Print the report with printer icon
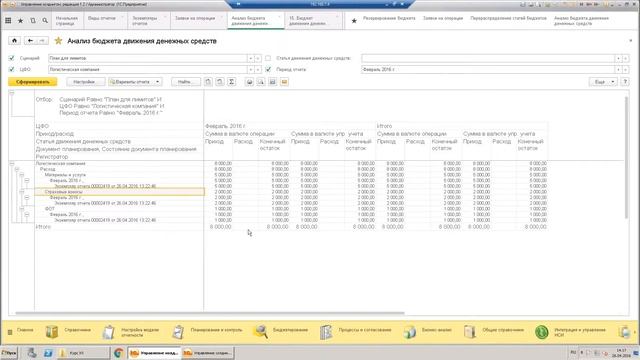Image resolution: width=640 pixels, height=360 pixels. [x=249, y=82]
